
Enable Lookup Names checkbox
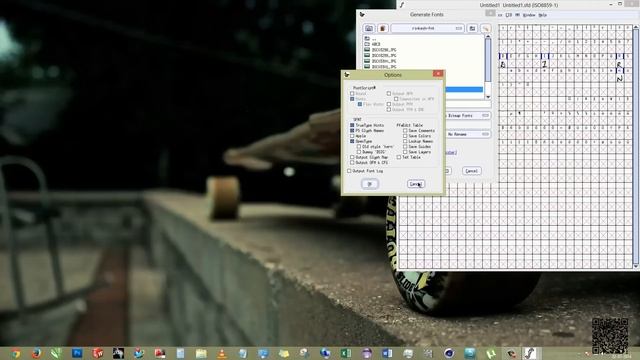coord(405,141)
